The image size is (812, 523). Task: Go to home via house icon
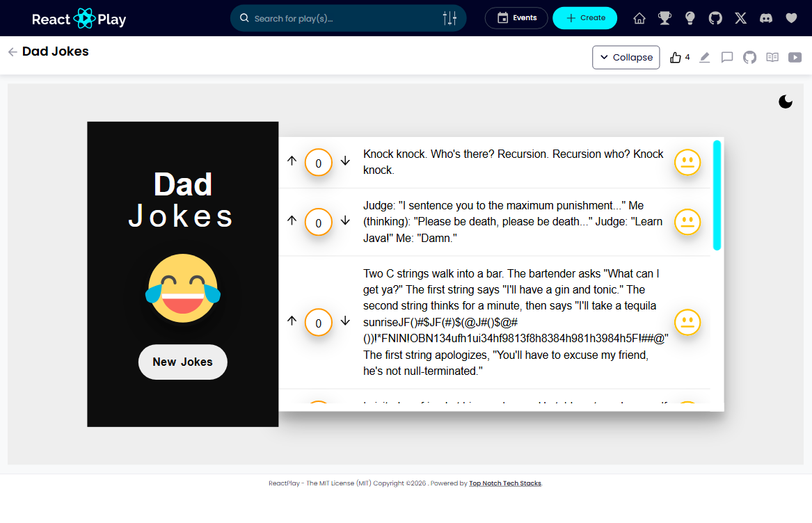tap(639, 18)
